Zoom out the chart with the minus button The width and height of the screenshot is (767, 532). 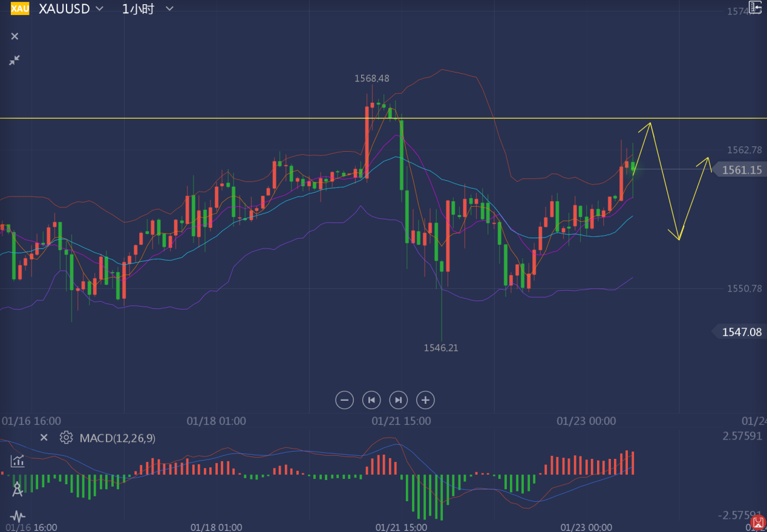tap(344, 400)
